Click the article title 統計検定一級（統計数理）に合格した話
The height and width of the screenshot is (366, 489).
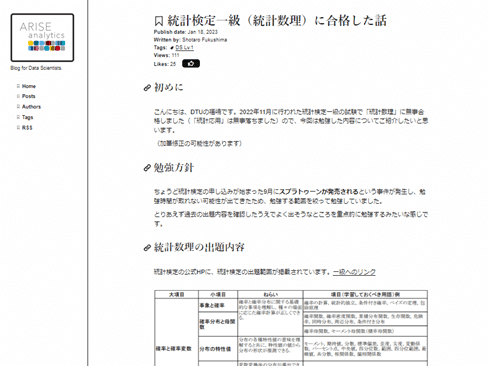tap(277, 21)
